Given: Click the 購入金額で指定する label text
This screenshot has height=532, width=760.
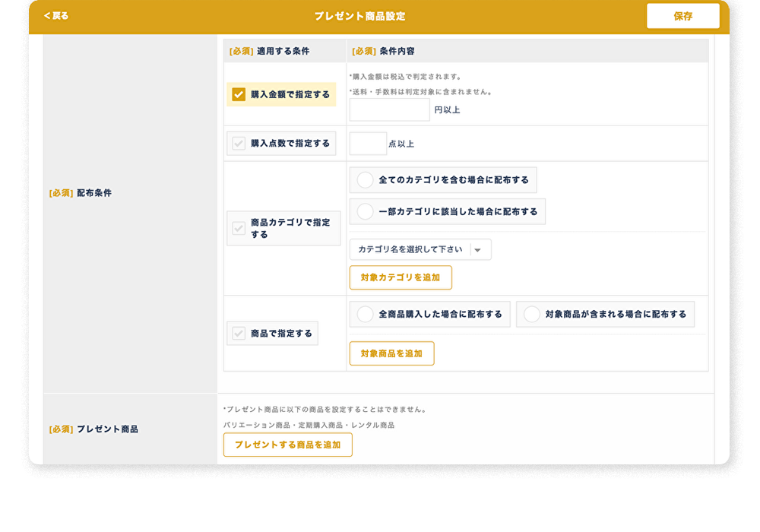Looking at the screenshot, I should (290, 95).
